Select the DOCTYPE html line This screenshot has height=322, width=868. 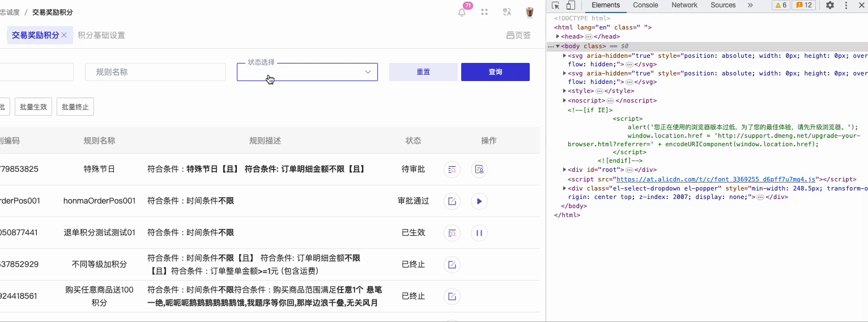(582, 19)
